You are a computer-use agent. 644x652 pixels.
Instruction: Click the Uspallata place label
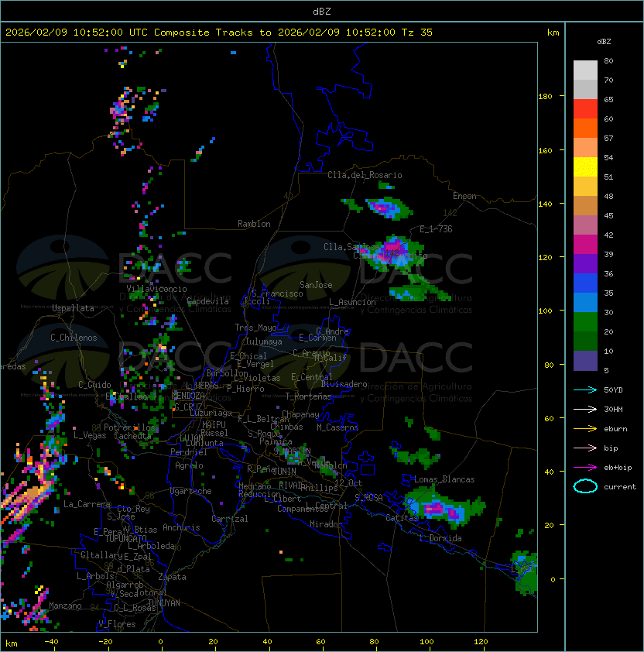(x=73, y=308)
